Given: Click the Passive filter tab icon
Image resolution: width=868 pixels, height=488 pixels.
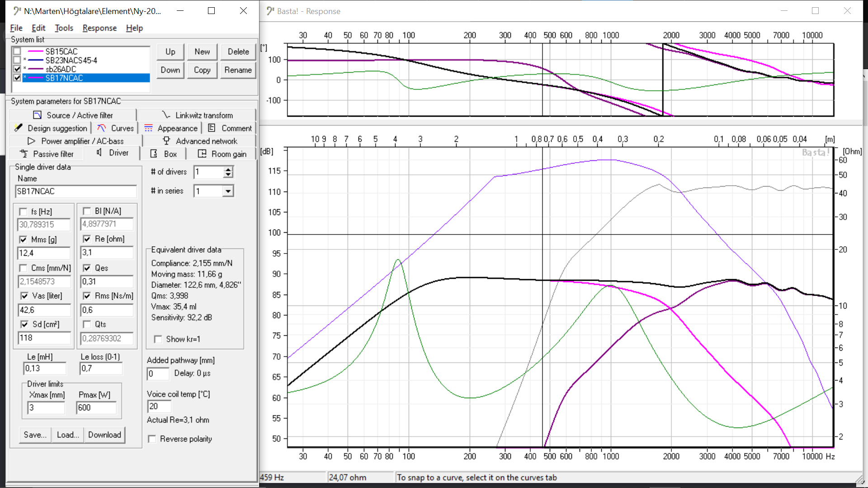Looking at the screenshot, I should [24, 154].
